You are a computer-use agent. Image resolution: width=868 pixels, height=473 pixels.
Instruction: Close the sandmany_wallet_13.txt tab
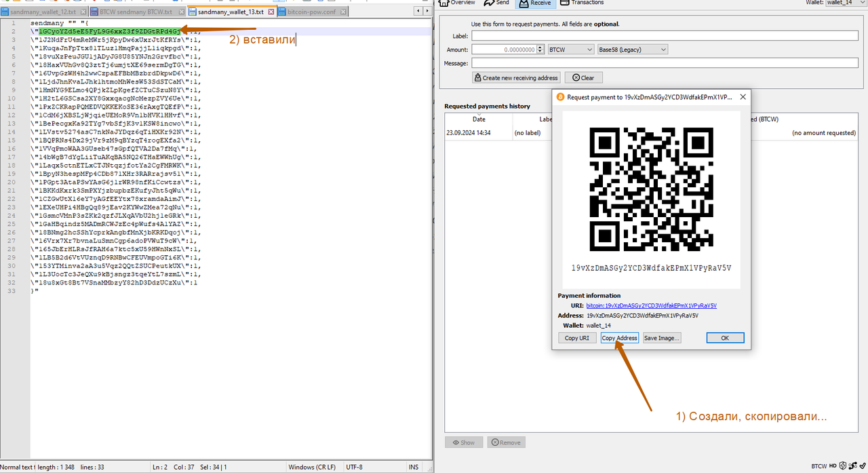tap(271, 12)
